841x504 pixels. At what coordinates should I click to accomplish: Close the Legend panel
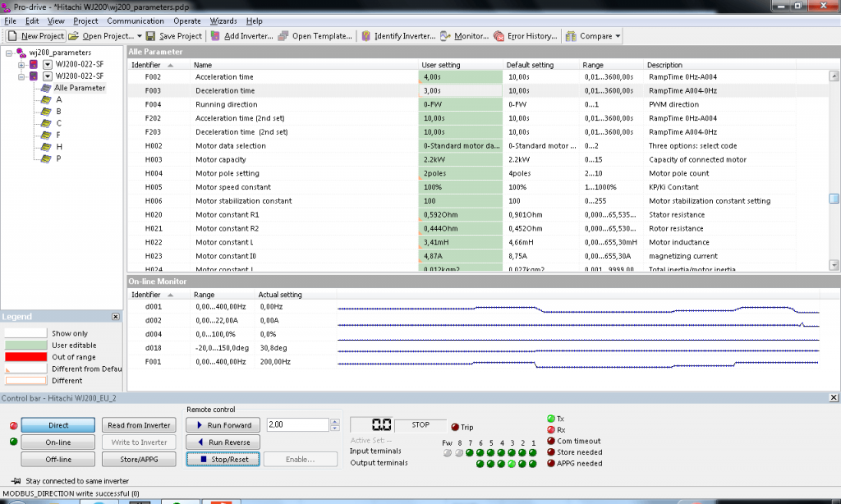[x=115, y=316]
